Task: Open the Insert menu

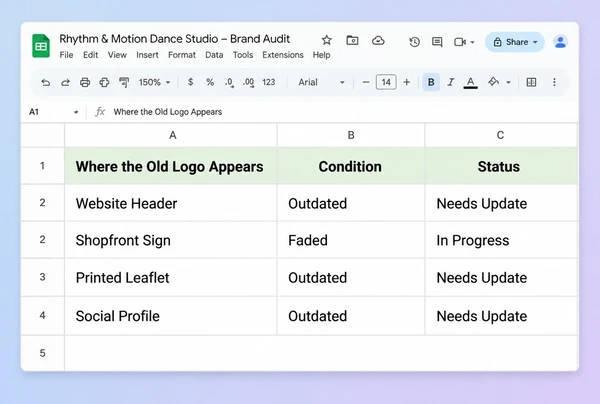Action: point(147,55)
